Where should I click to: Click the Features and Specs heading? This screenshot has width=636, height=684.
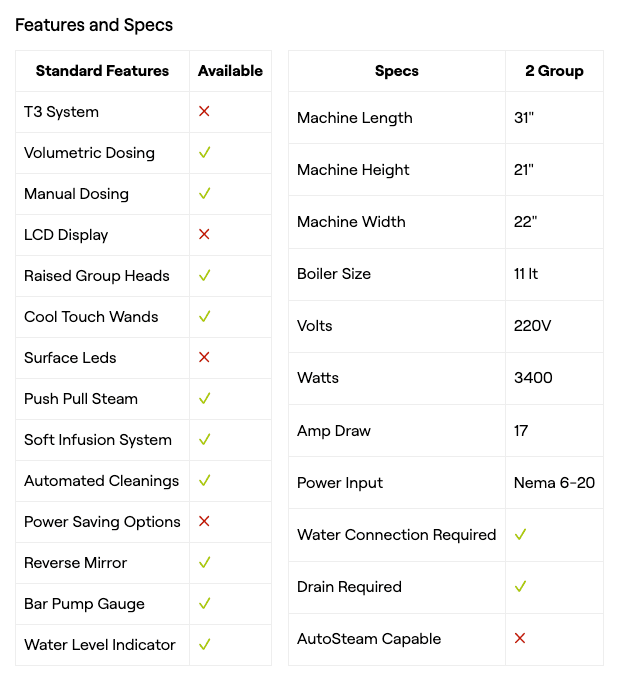point(94,25)
